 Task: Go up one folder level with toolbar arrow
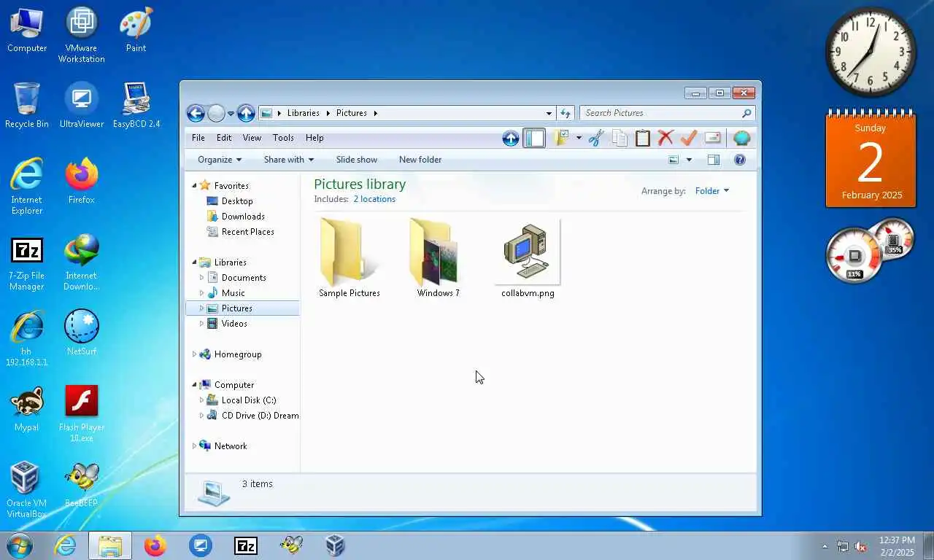511,138
